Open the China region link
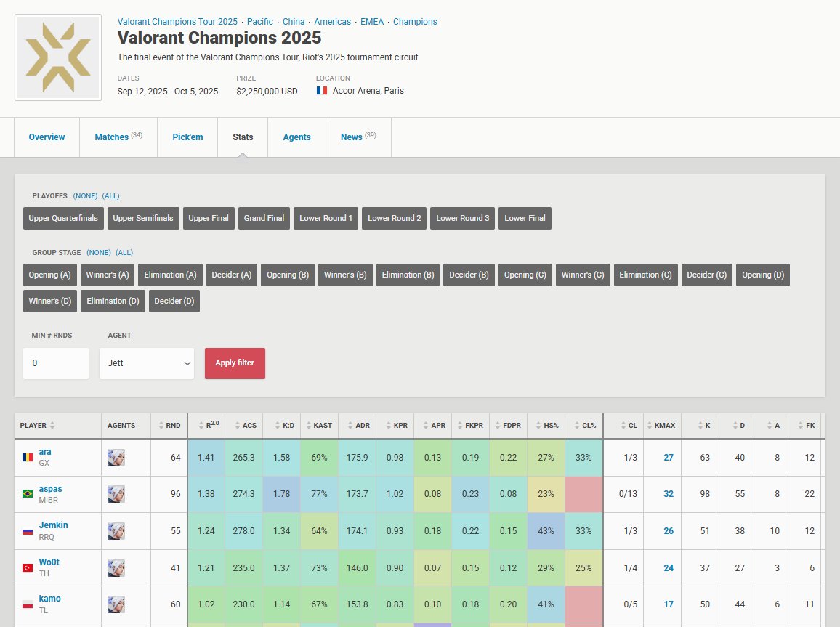Viewport: 840px width, 627px height. coord(294,21)
